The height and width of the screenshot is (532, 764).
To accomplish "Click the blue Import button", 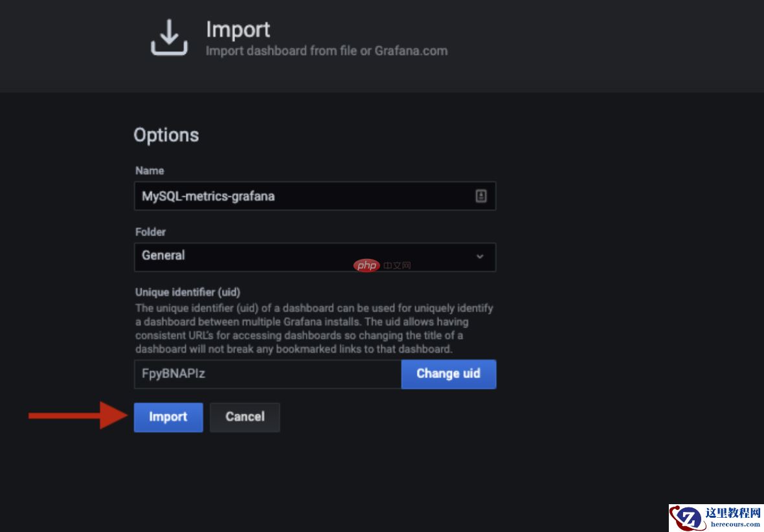I will pyautogui.click(x=168, y=417).
